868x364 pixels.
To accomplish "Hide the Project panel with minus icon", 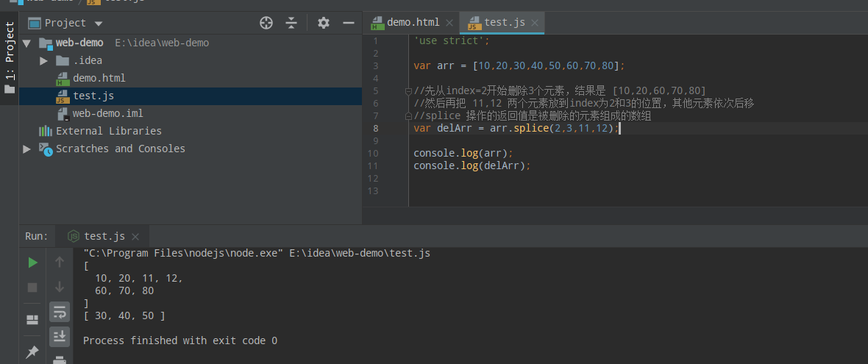I will click(x=348, y=23).
